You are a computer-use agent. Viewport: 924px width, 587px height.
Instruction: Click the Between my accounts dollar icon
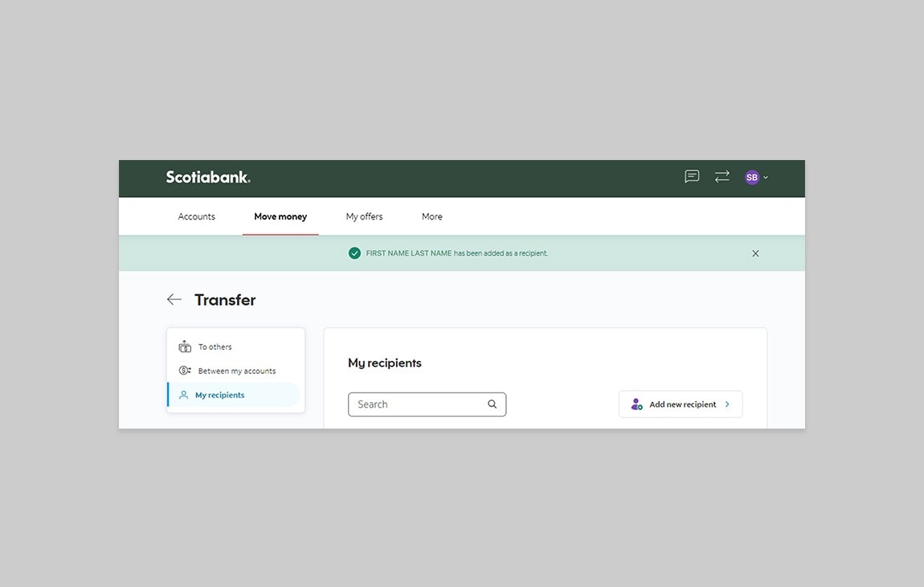point(185,371)
